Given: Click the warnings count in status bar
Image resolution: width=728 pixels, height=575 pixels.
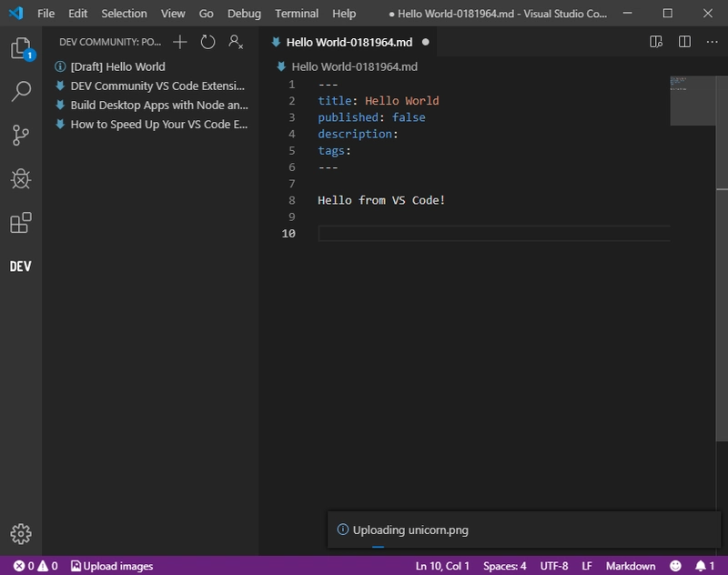Looking at the screenshot, I should tap(48, 566).
